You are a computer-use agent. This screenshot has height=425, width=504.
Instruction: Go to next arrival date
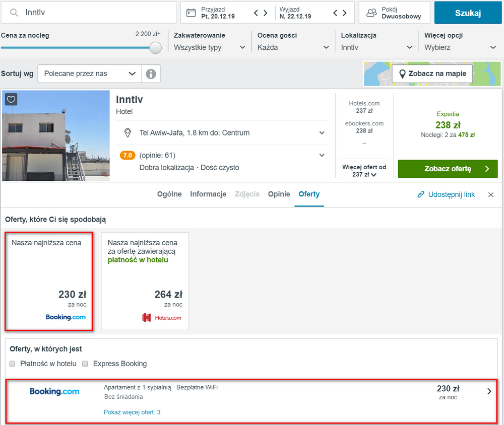266,13
